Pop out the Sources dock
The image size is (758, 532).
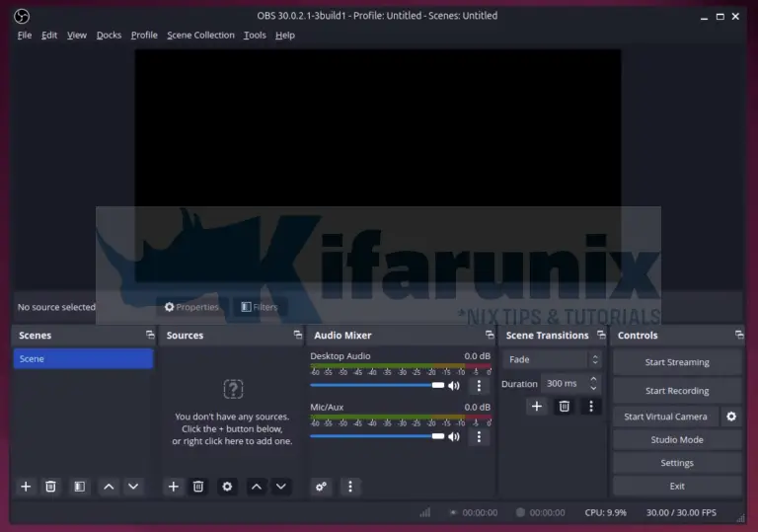pyautogui.click(x=298, y=335)
